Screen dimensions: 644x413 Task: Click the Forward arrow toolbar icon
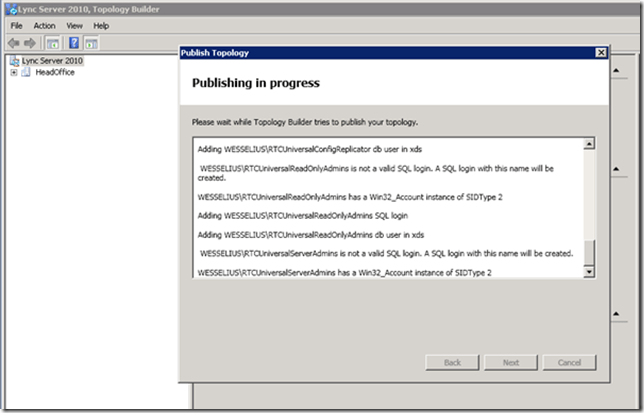[x=29, y=43]
